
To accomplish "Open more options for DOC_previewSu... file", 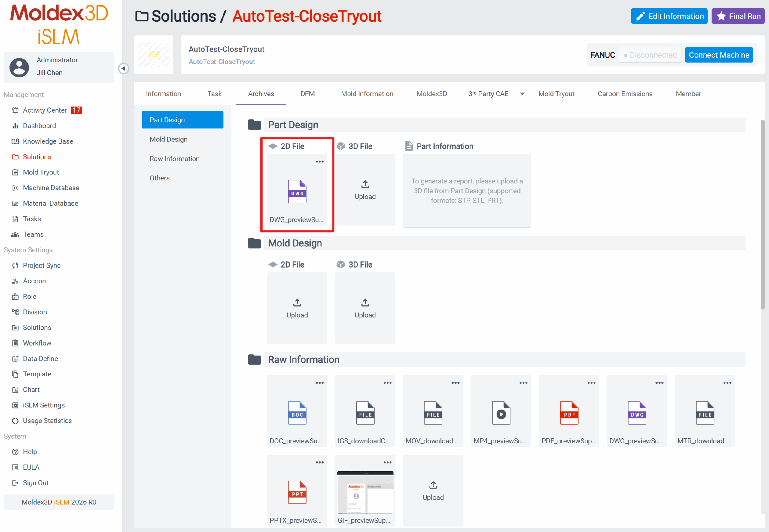I will (x=320, y=383).
